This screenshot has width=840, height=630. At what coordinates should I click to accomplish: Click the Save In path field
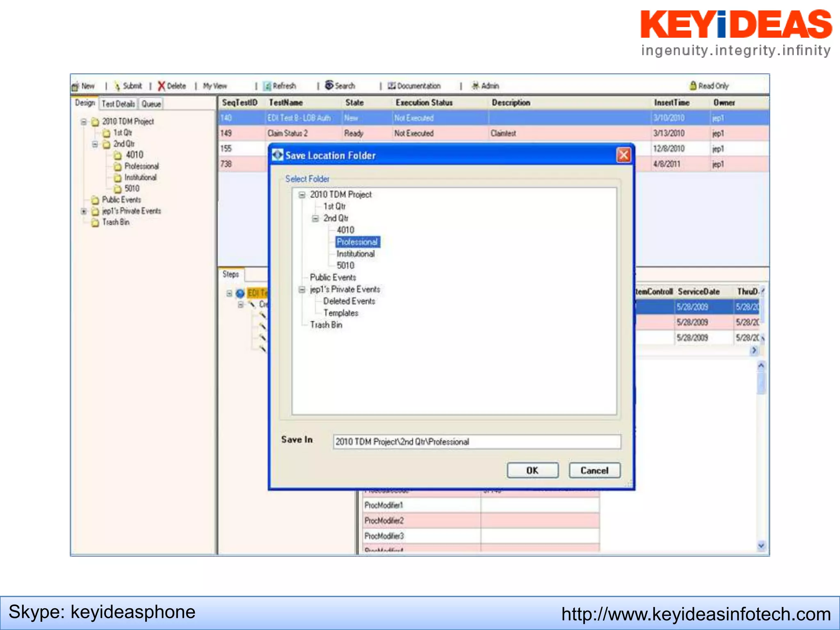(477, 442)
